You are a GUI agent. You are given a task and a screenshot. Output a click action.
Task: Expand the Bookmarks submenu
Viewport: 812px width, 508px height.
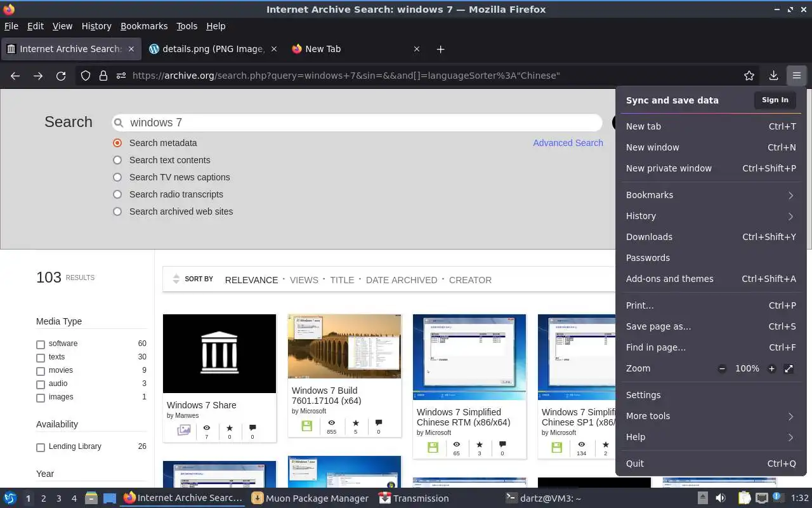tap(710, 195)
